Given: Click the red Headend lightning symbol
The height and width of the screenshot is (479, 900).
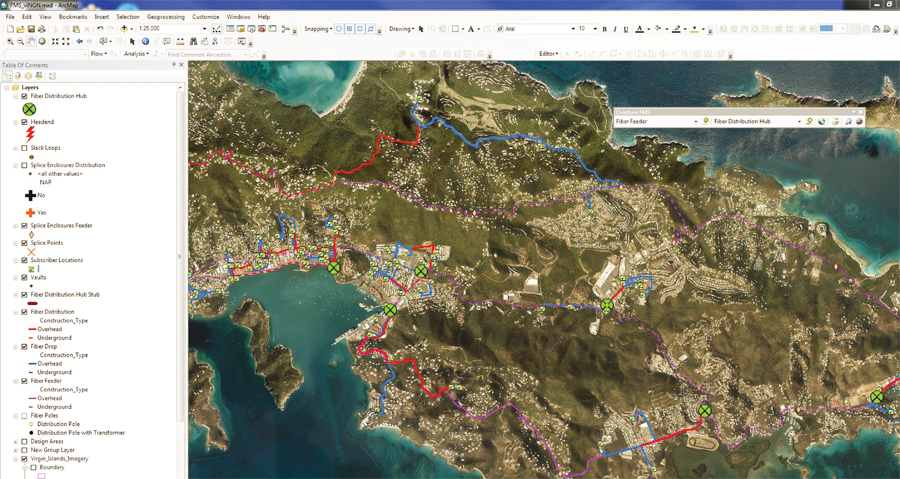Looking at the screenshot, I should 30,134.
